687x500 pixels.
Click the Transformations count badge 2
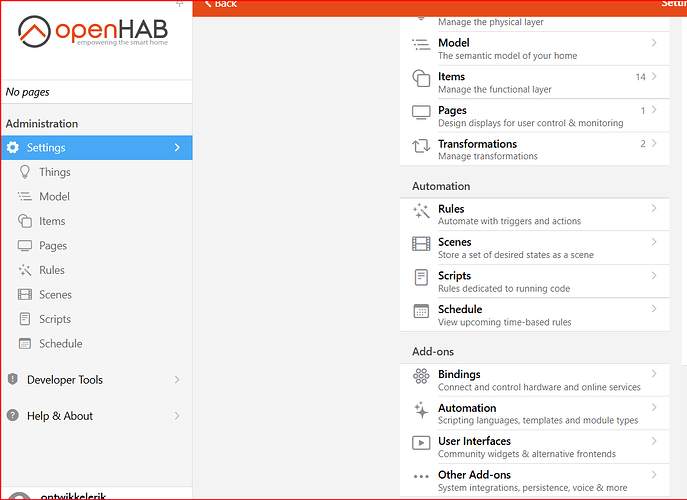point(643,144)
